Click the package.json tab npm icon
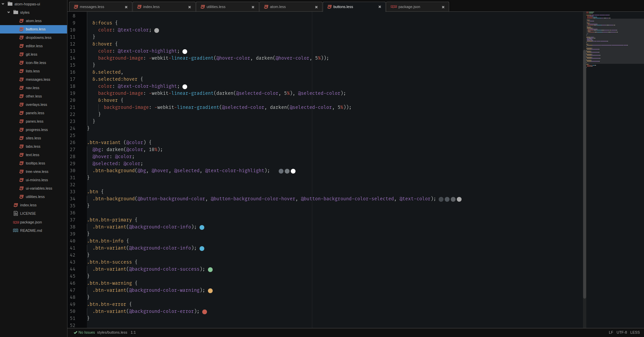644x337 pixels. point(394,7)
